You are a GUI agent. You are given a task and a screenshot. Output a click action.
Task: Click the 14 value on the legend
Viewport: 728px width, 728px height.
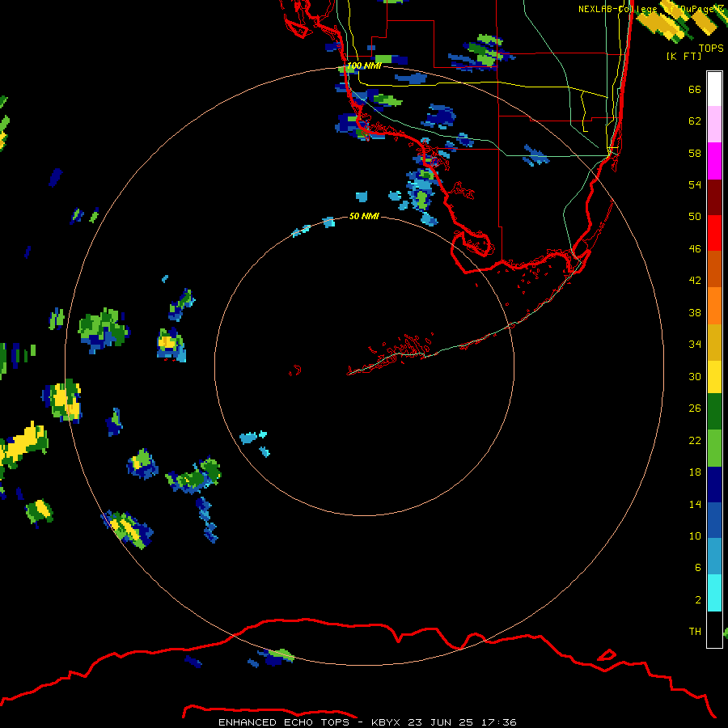695,504
